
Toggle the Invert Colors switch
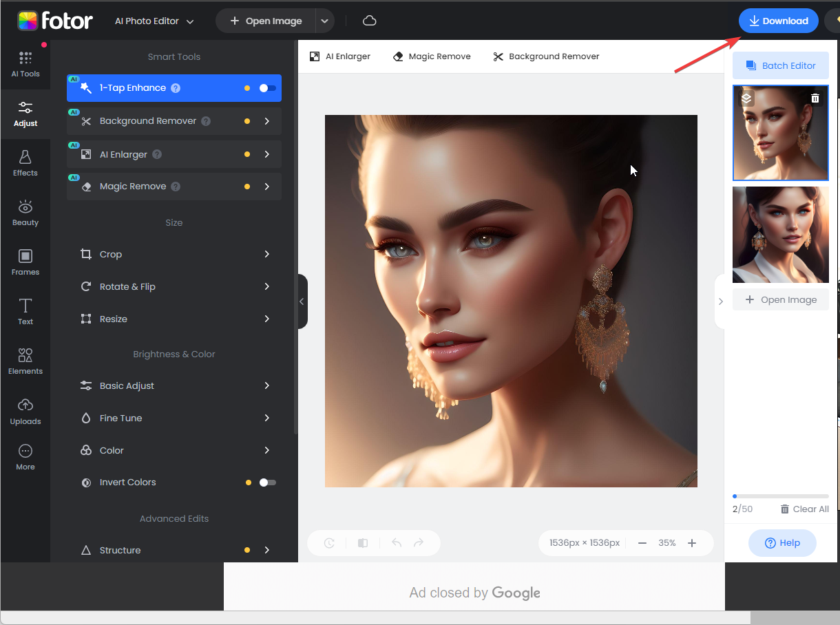[x=268, y=483]
